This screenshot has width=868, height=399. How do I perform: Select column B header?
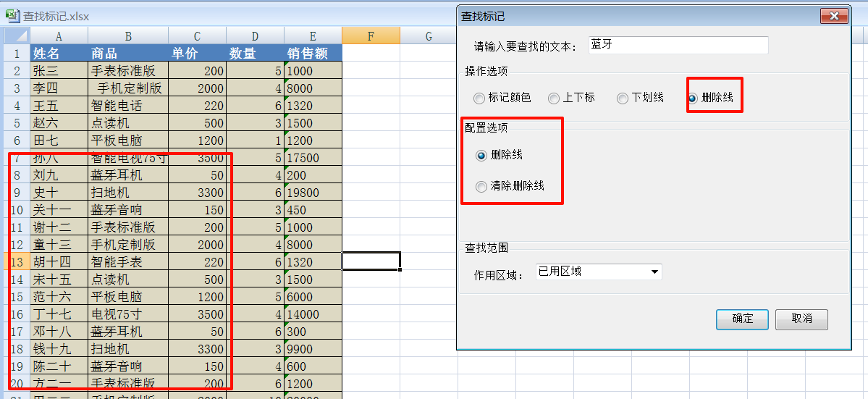128,36
